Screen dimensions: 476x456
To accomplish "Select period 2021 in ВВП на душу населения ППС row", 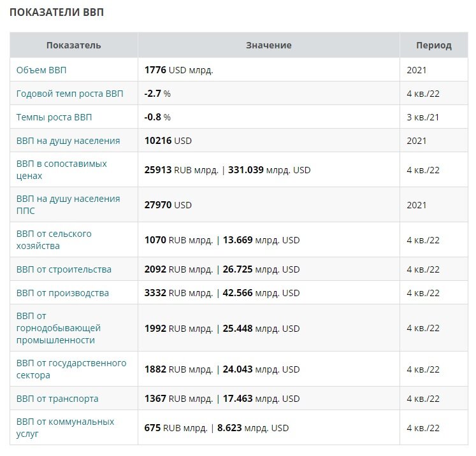I will (x=417, y=205).
